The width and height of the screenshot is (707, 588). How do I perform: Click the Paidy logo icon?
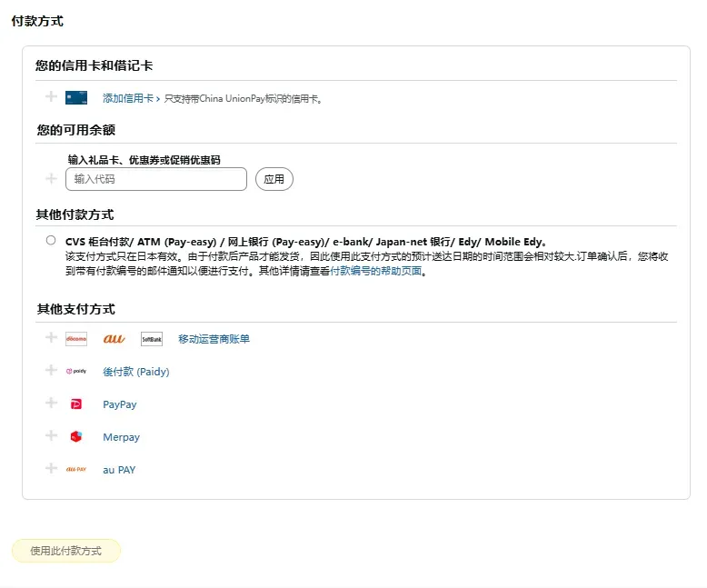point(76,371)
